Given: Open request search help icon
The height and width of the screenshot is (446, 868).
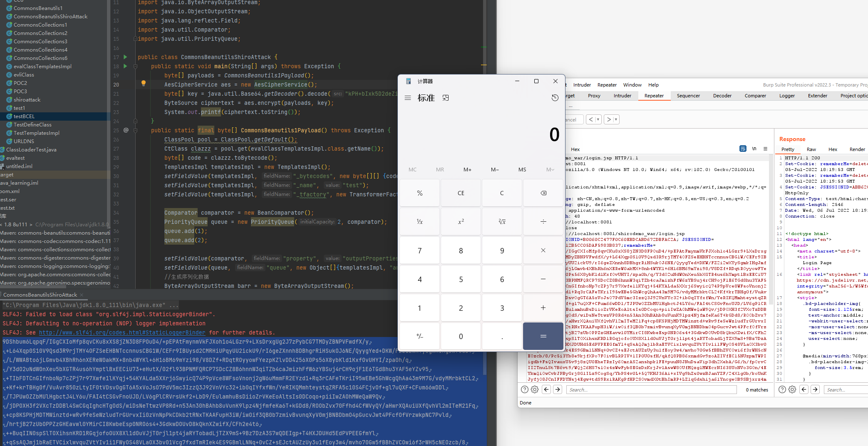Looking at the screenshot, I should point(525,389).
